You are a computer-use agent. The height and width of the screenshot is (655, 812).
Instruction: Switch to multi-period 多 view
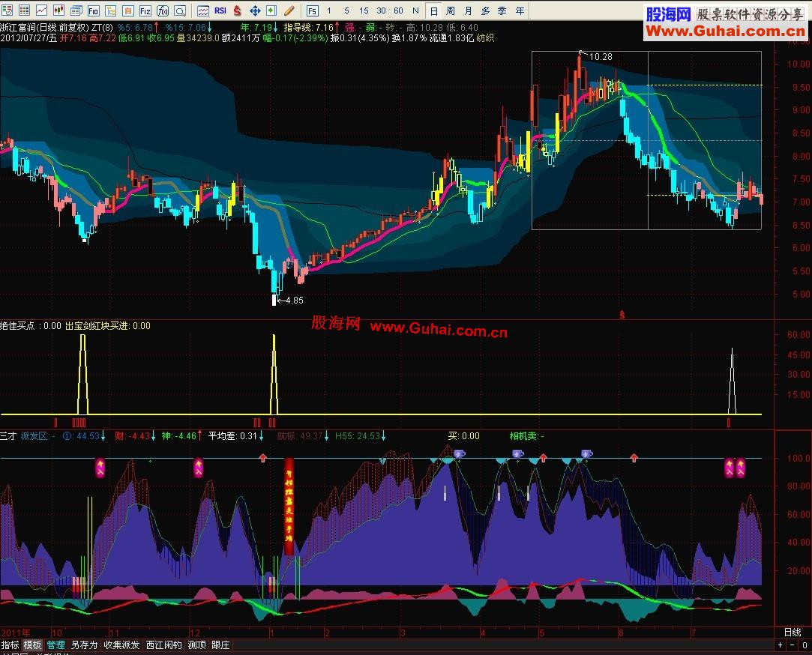click(485, 10)
